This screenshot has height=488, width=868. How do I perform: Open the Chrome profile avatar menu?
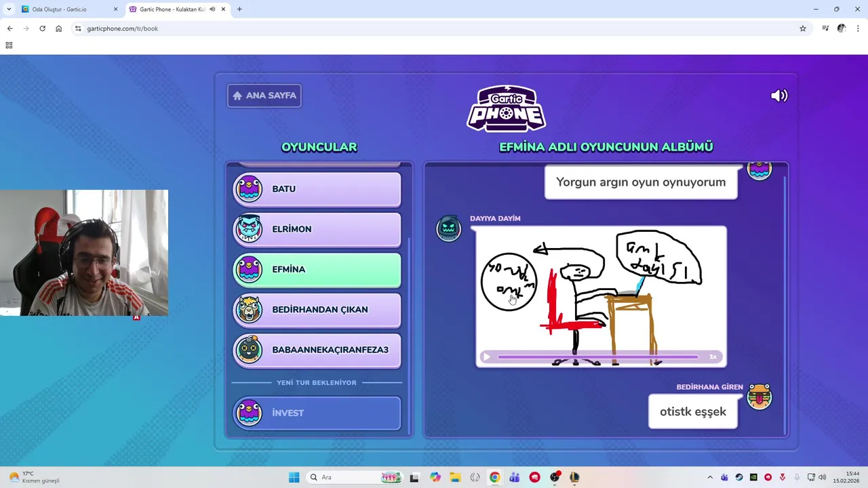click(842, 28)
